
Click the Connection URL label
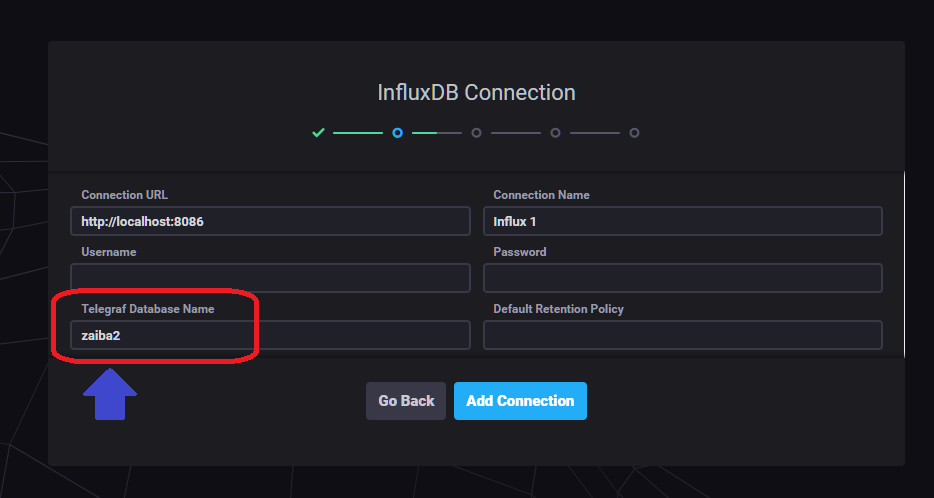(x=124, y=195)
